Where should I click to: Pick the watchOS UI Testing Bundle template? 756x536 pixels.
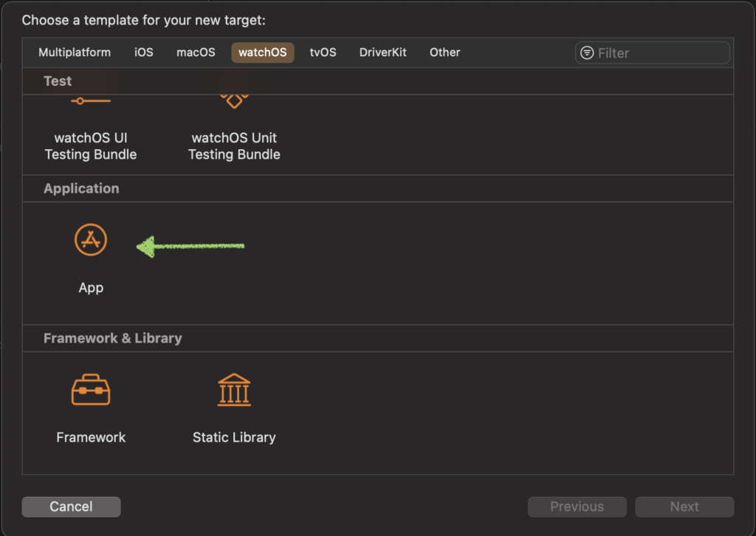click(91, 145)
